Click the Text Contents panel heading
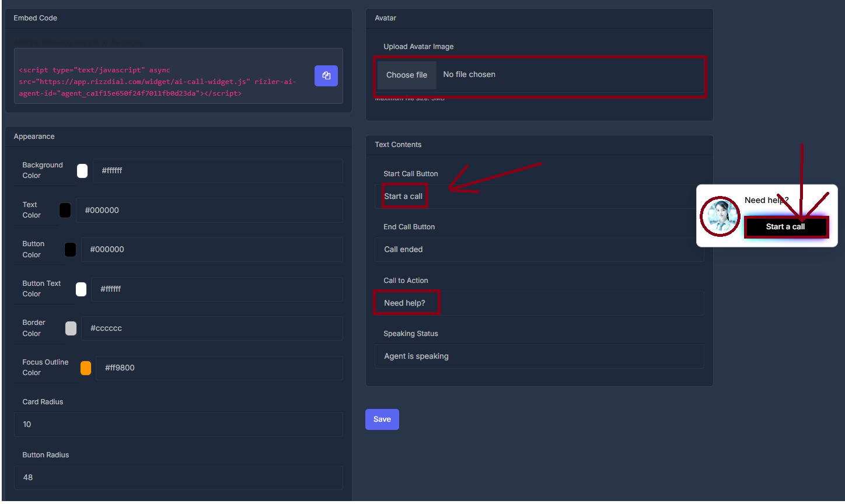Screen dimensions: 845x504 (398, 145)
